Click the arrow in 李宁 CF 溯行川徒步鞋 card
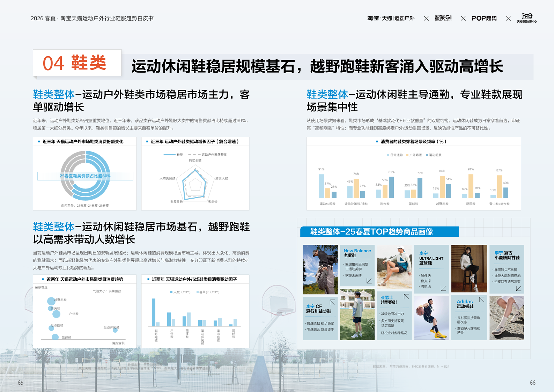This screenshot has height=392, width=554. pyautogui.click(x=332, y=302)
